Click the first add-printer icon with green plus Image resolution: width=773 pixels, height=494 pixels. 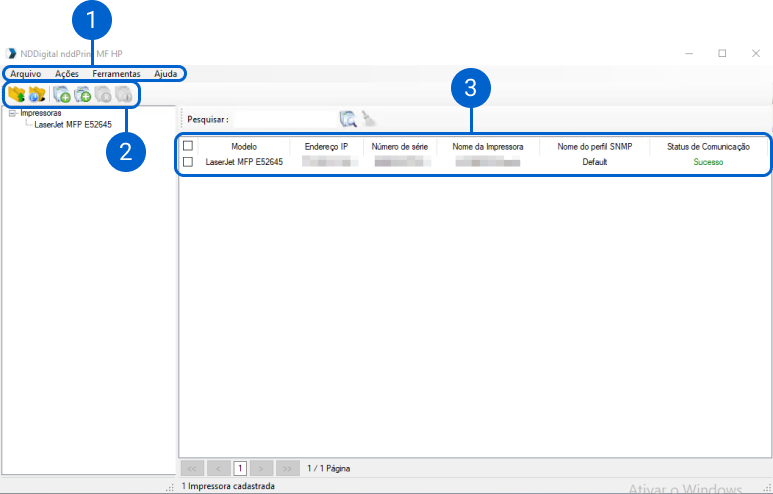pyautogui.click(x=62, y=95)
